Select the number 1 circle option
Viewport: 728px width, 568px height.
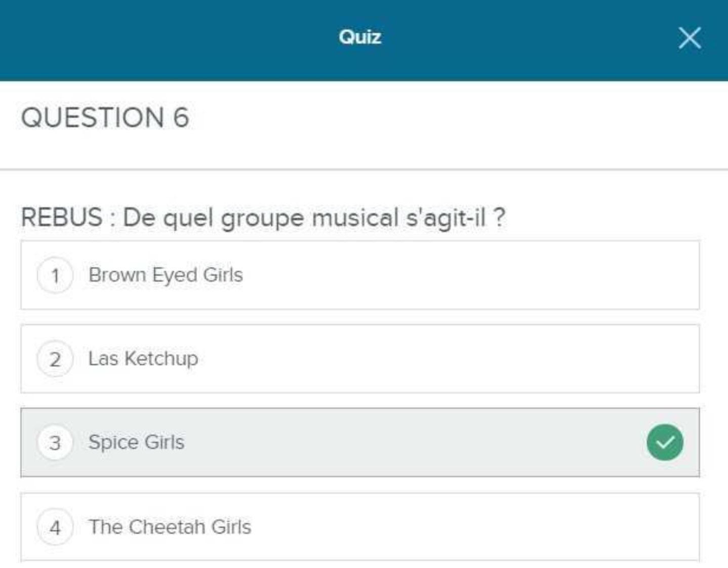click(55, 275)
